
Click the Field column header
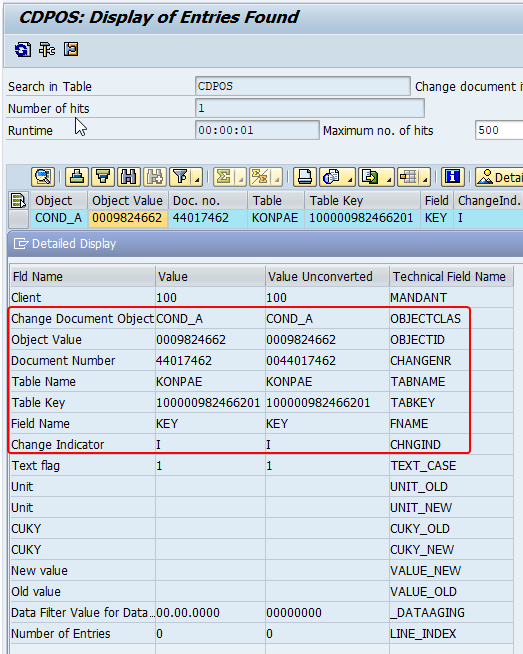pyautogui.click(x=437, y=201)
